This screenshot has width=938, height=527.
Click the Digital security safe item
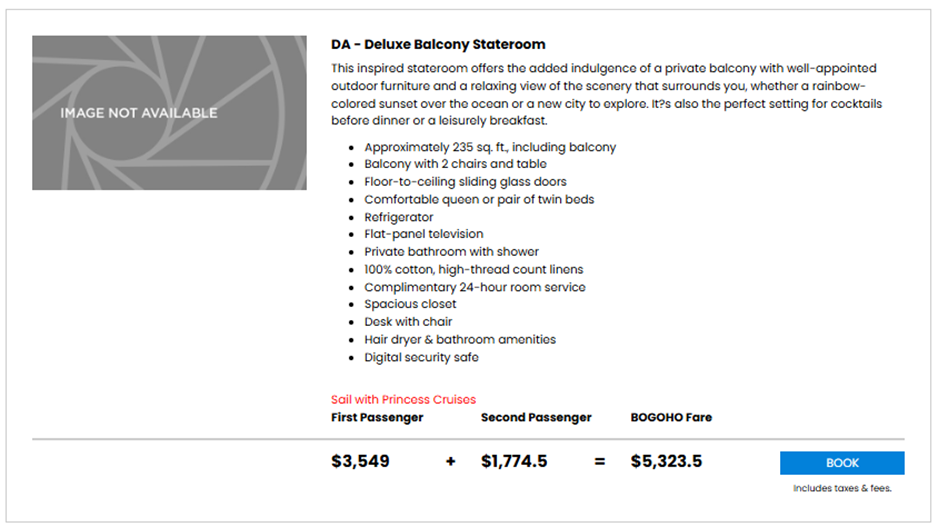[421, 357]
